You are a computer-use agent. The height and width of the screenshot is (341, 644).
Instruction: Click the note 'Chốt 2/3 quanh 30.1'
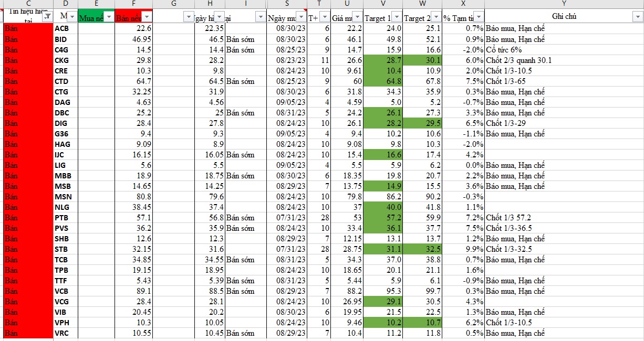coord(518,60)
